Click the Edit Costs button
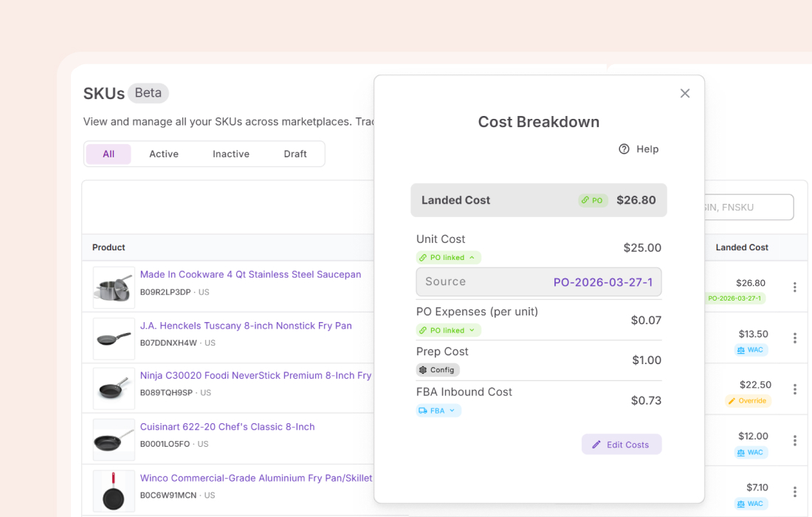Viewport: 812px width, 517px height. click(x=622, y=444)
